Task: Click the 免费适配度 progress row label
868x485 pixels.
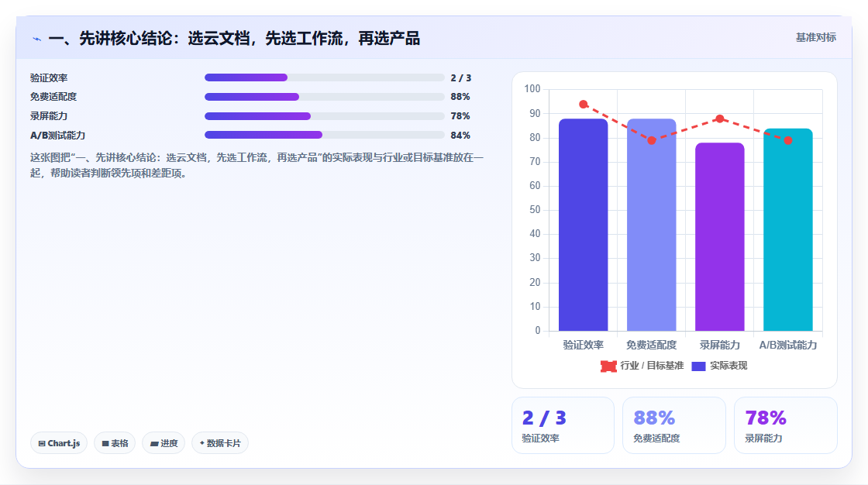Action: [x=53, y=97]
